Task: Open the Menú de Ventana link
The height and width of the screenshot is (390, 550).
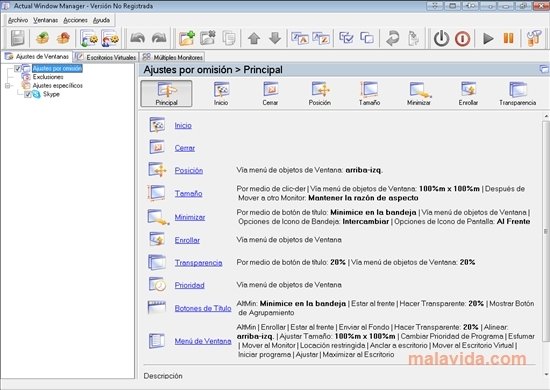Action: 203,341
